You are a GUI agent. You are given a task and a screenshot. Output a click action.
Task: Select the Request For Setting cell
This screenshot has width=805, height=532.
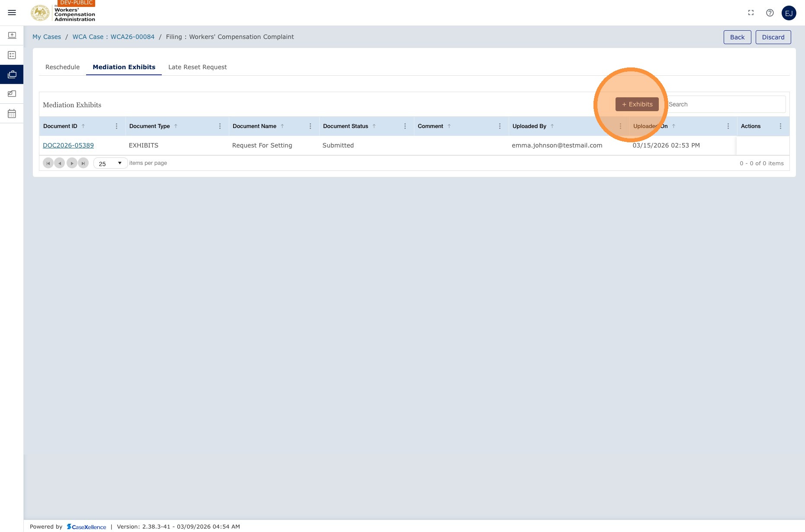click(262, 145)
